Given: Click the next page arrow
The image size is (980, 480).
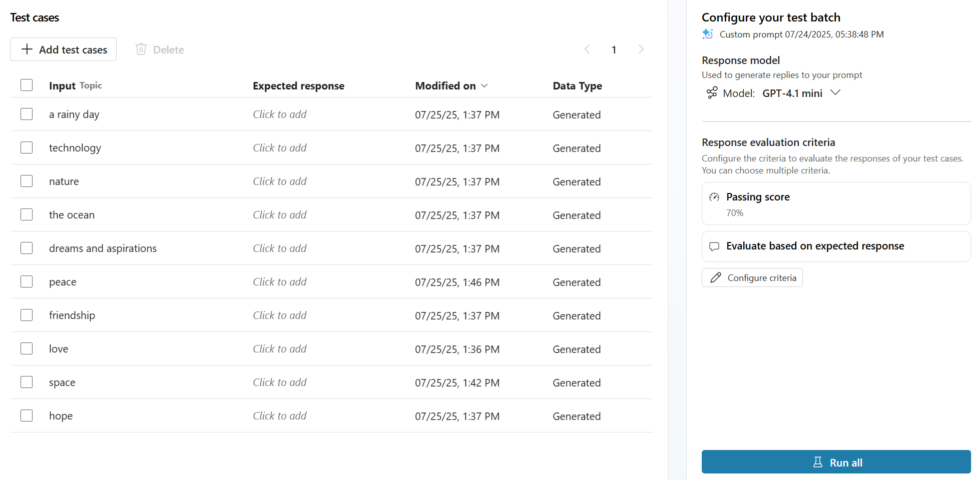Looking at the screenshot, I should [x=641, y=49].
